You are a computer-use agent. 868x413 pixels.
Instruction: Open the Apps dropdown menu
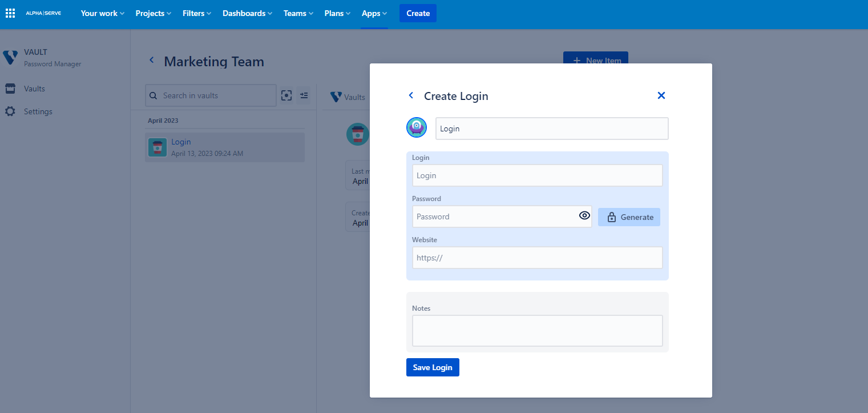(373, 13)
